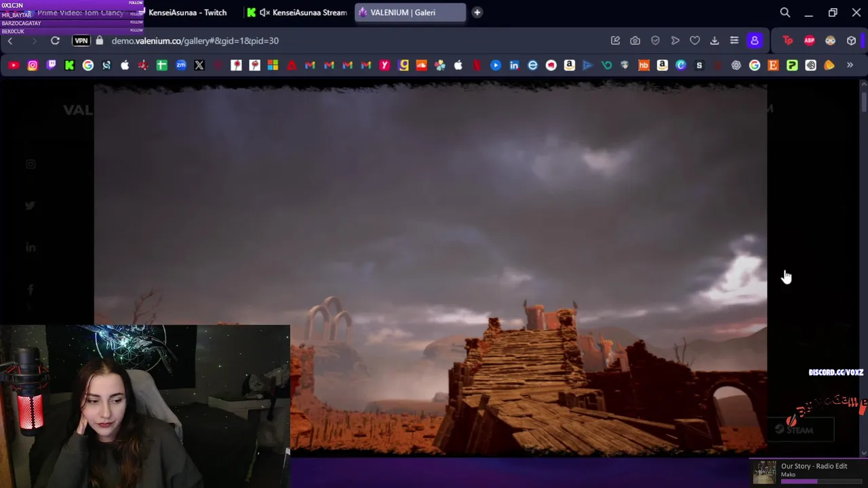Click the page vertical scrollbar thumb
868x488 pixels.
click(863, 100)
